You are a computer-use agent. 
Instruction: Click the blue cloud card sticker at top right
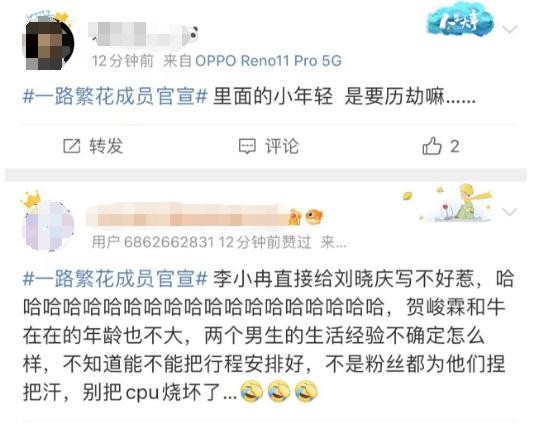(460, 21)
